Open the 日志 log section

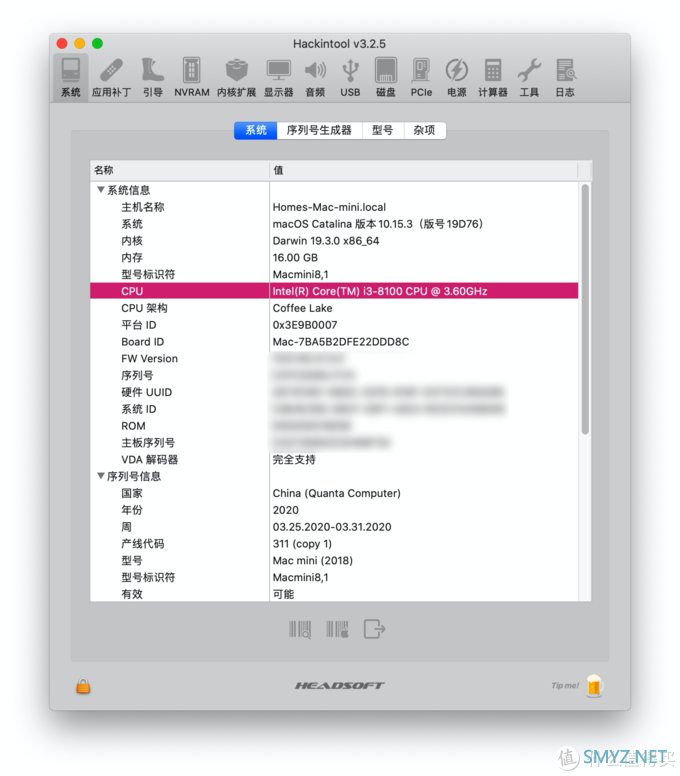click(565, 77)
